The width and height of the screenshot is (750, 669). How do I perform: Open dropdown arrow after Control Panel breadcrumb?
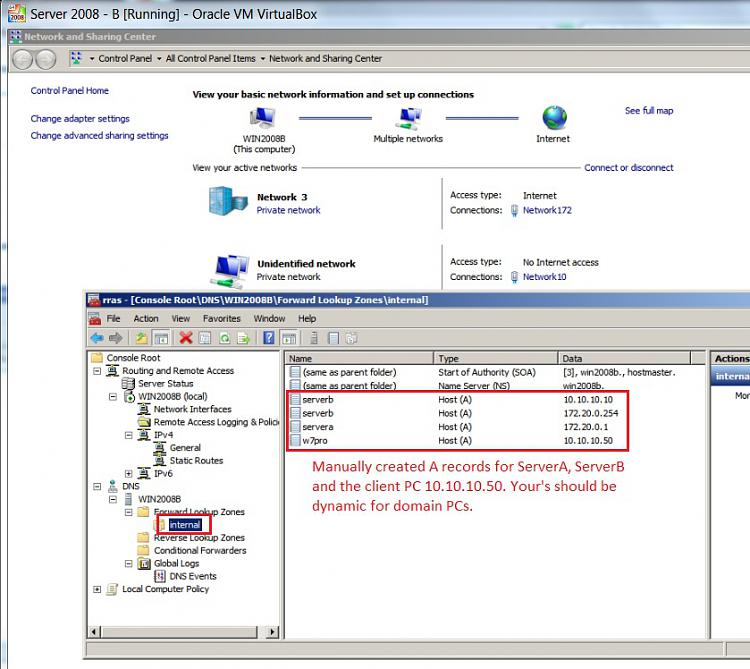(x=159, y=59)
